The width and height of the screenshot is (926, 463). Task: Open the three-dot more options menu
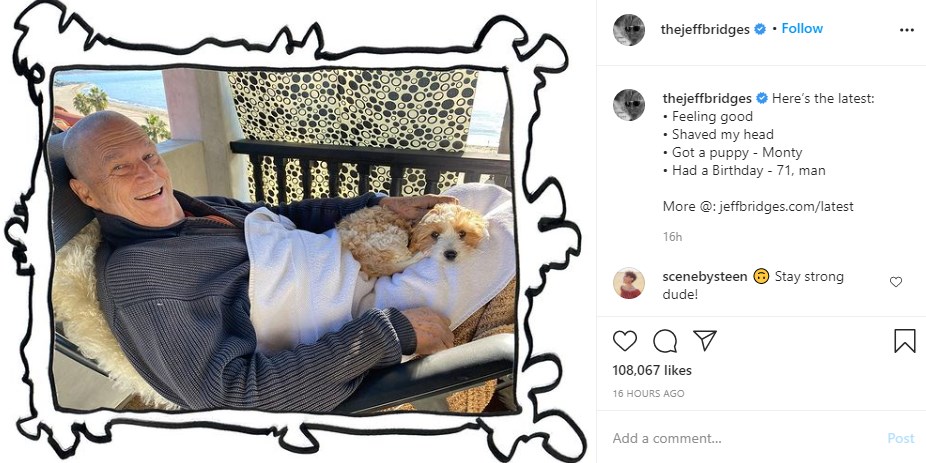point(907,30)
